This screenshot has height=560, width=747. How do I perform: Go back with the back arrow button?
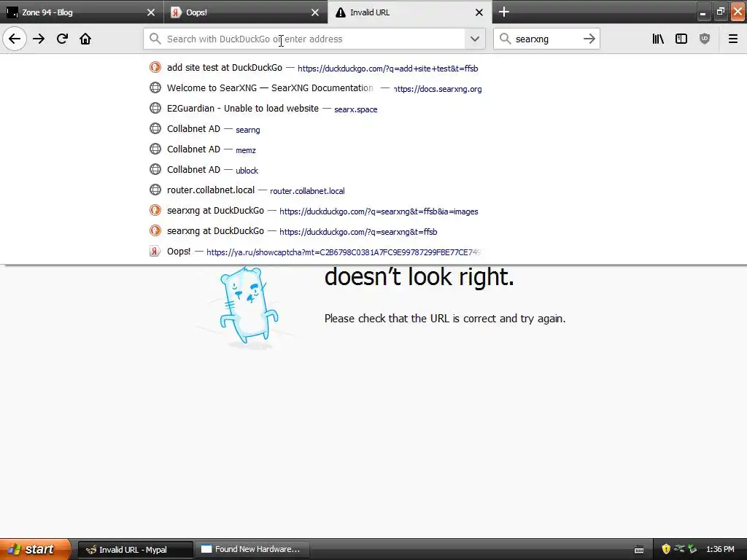pos(15,39)
